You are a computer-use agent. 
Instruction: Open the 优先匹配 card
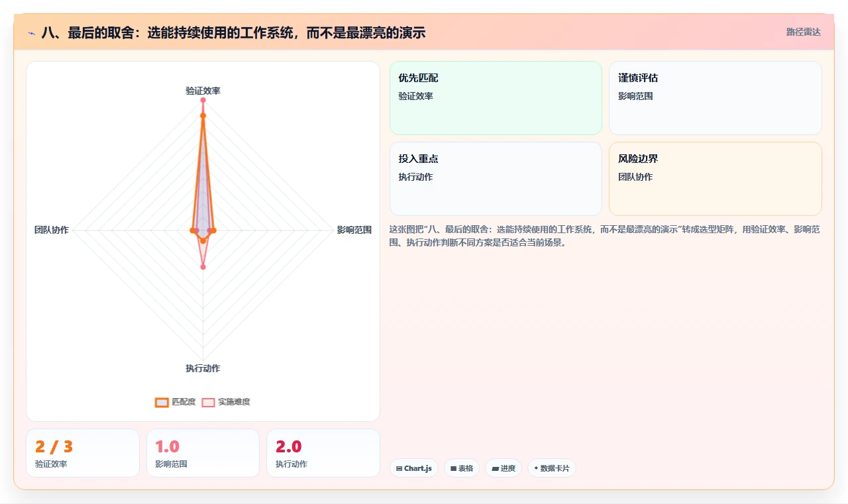496,98
